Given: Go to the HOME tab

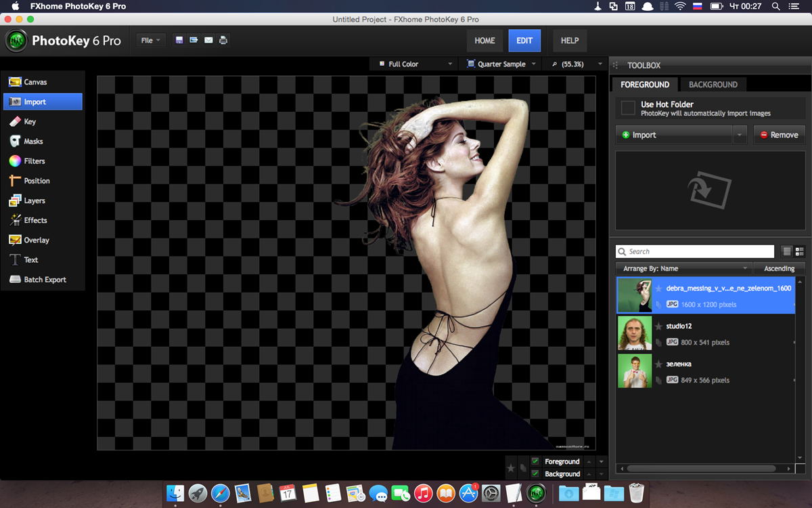Looking at the screenshot, I should (x=484, y=41).
